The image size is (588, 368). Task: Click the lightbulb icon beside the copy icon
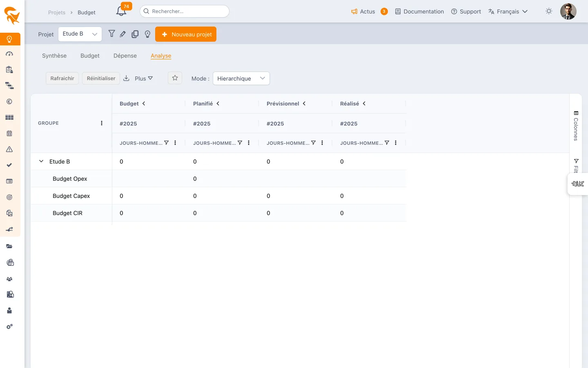tap(148, 34)
